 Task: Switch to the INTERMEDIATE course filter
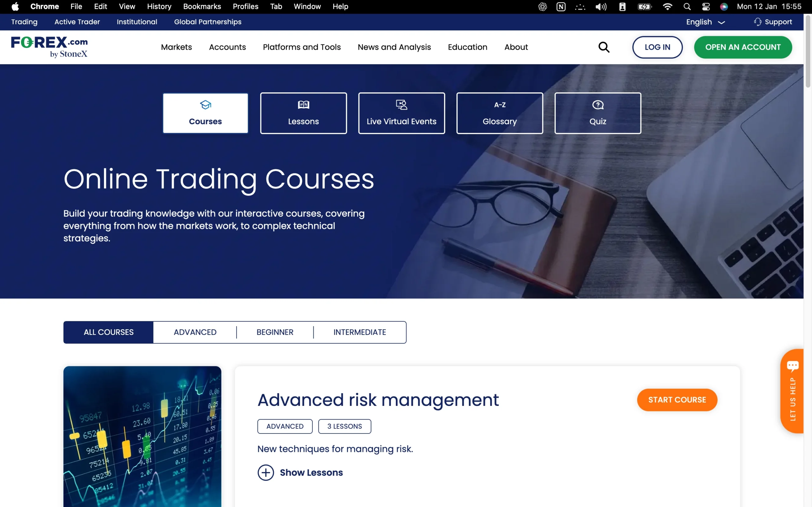click(x=359, y=332)
